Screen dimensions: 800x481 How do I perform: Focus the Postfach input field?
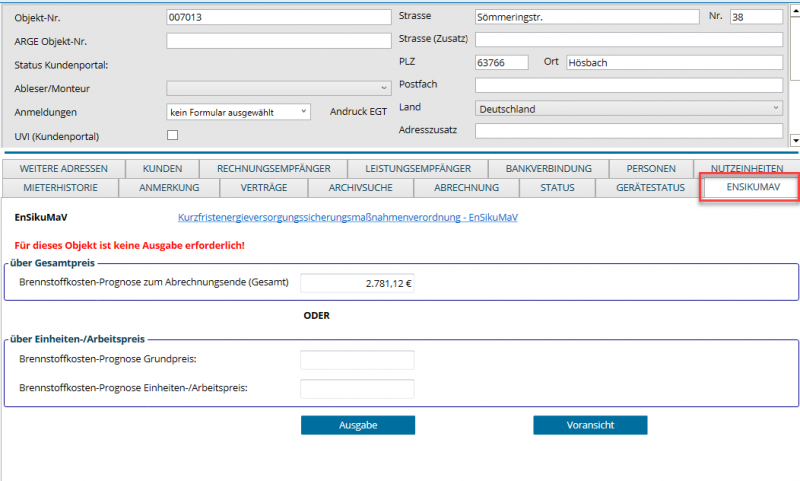point(629,85)
